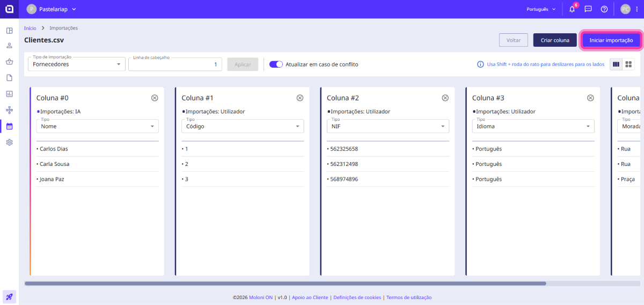Open the shopping basket sidebar icon
The height and width of the screenshot is (305, 644).
9,62
